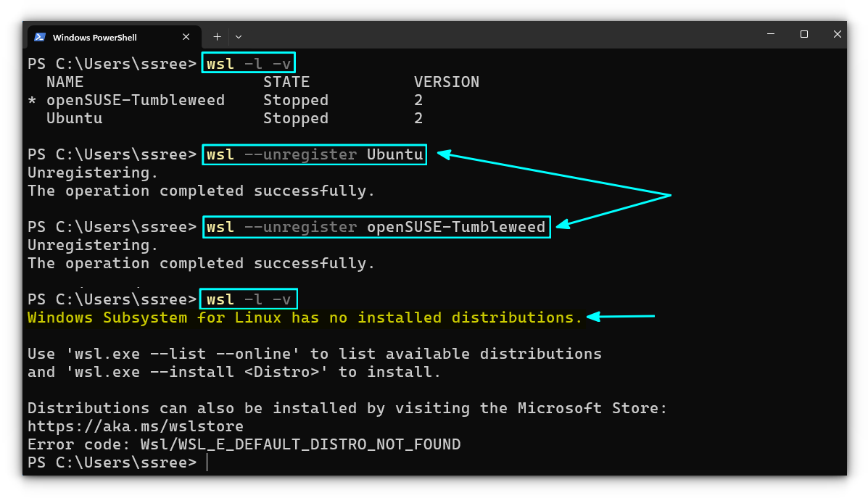Close the Windows PowerShell tab

(186, 37)
